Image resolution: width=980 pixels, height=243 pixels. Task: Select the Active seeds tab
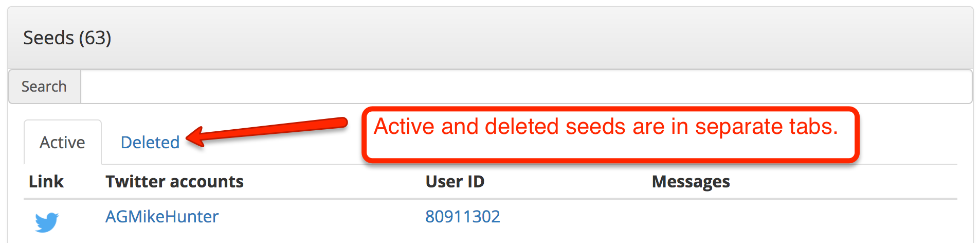(62, 143)
